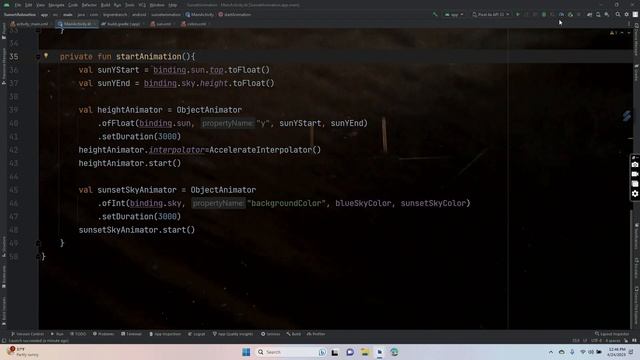This screenshot has width=640, height=360.
Task: Open the File menu
Action: [18, 5]
